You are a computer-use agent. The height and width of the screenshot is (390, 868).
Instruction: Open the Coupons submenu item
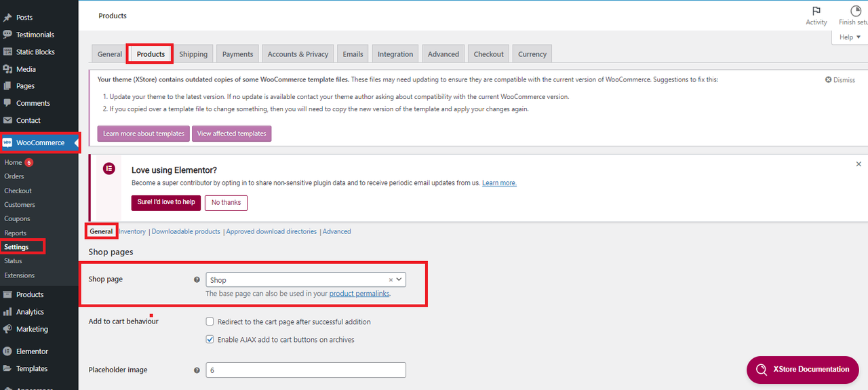17,219
